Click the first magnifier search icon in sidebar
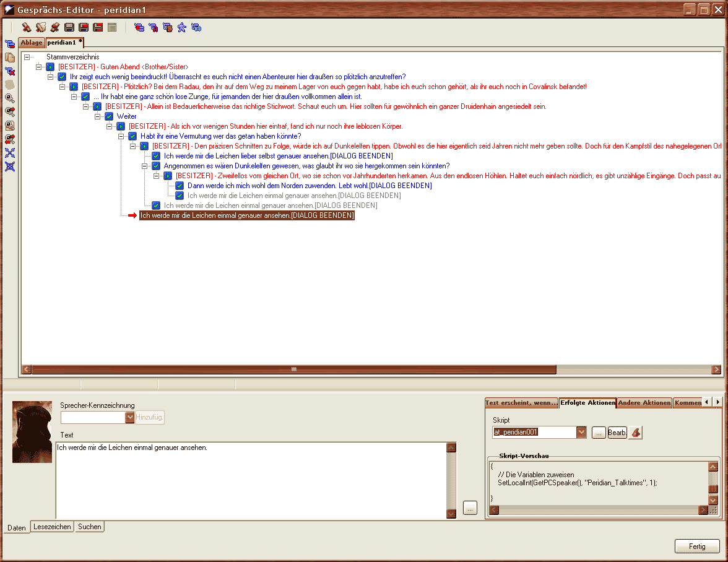This screenshot has height=562, width=728. (x=10, y=98)
